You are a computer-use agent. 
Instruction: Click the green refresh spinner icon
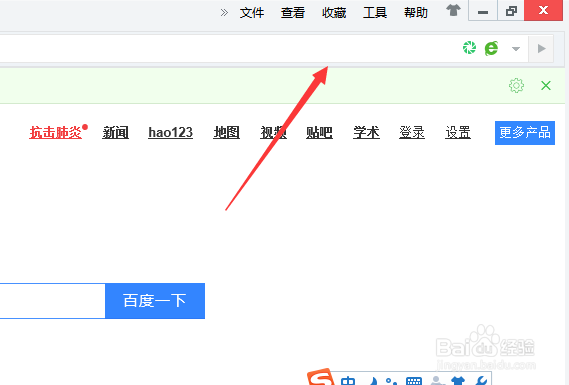pyautogui.click(x=469, y=48)
